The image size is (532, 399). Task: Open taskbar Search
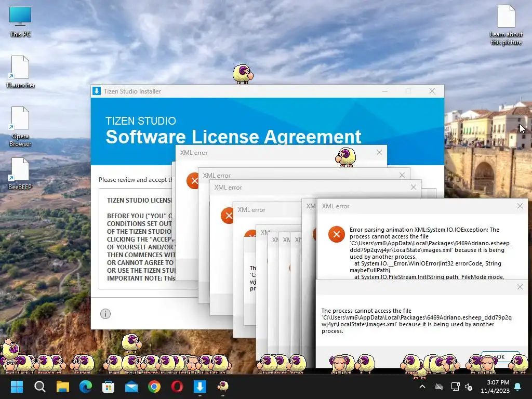39,387
